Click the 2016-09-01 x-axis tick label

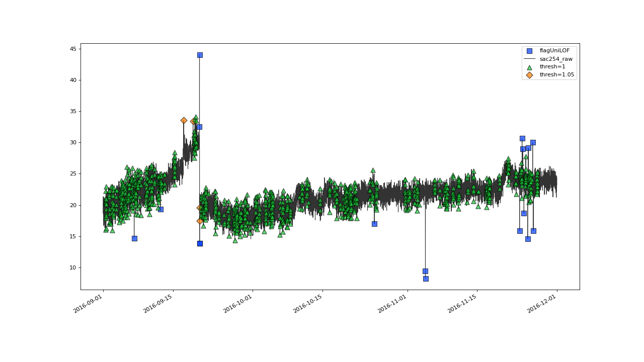click(x=88, y=304)
